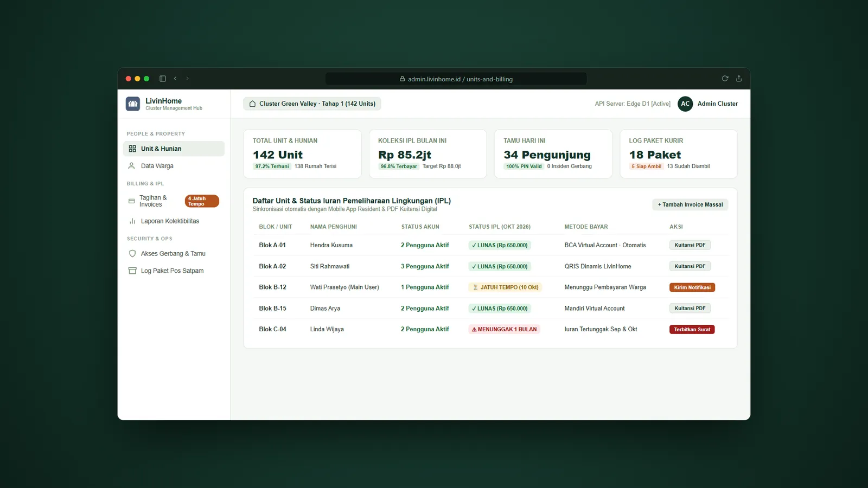
Task: Download Kuitansi PDF for Blok A-01
Action: coord(690,245)
